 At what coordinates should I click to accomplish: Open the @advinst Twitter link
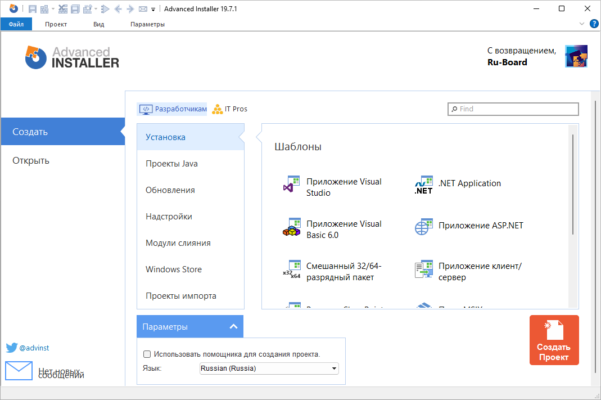click(34, 348)
